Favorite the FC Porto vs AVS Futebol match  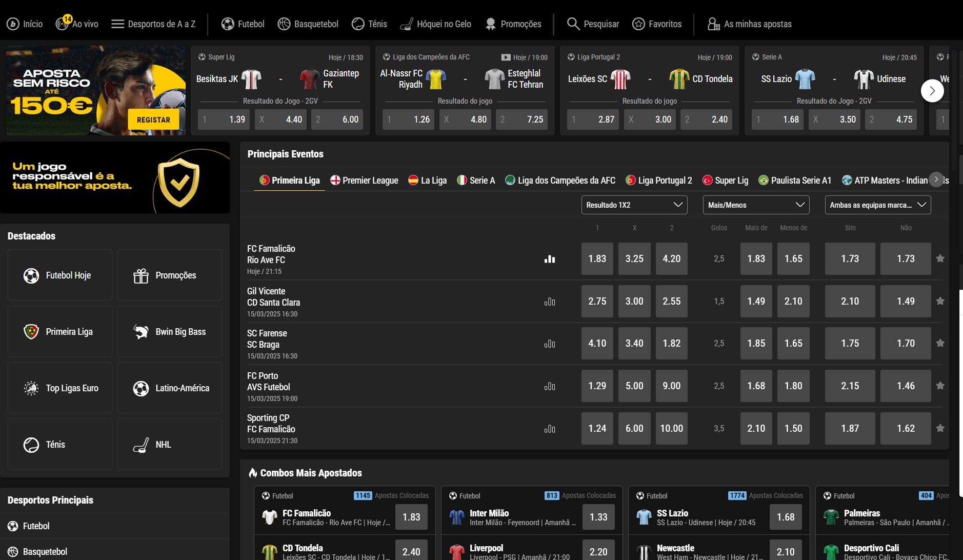tap(940, 386)
